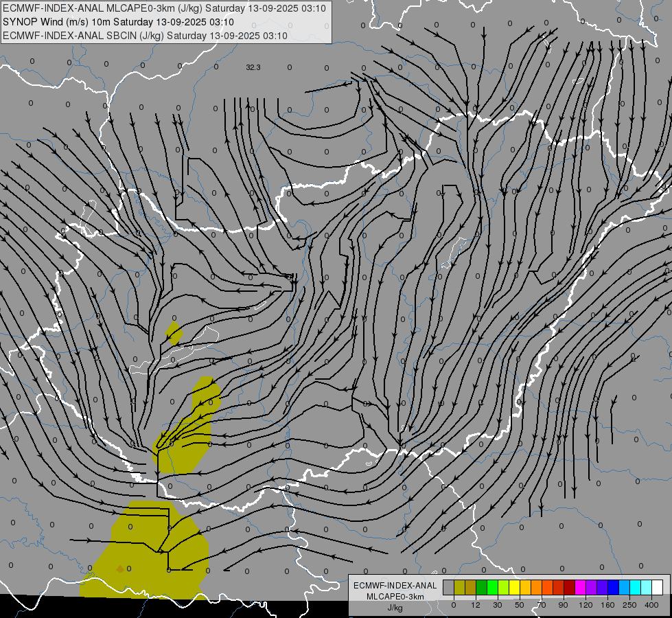Screen dimensions: 672x618
Task: Click the MLCAPE0-3km label in the legend
Action: click(395, 597)
